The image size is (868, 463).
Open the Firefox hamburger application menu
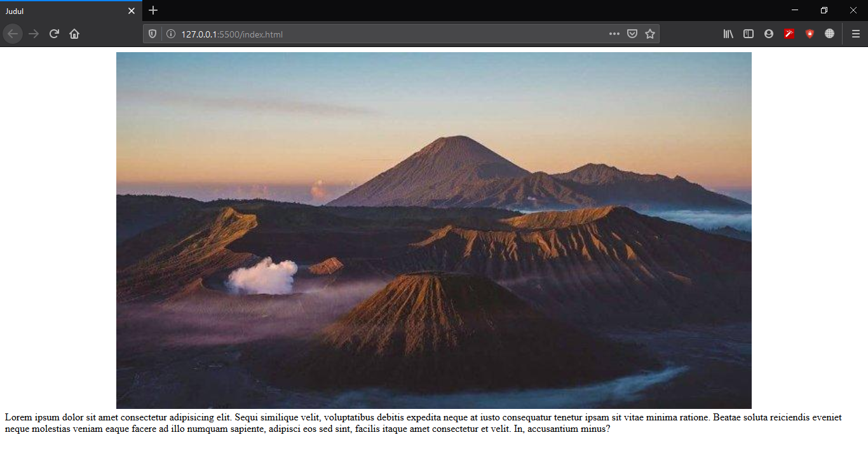coord(855,34)
